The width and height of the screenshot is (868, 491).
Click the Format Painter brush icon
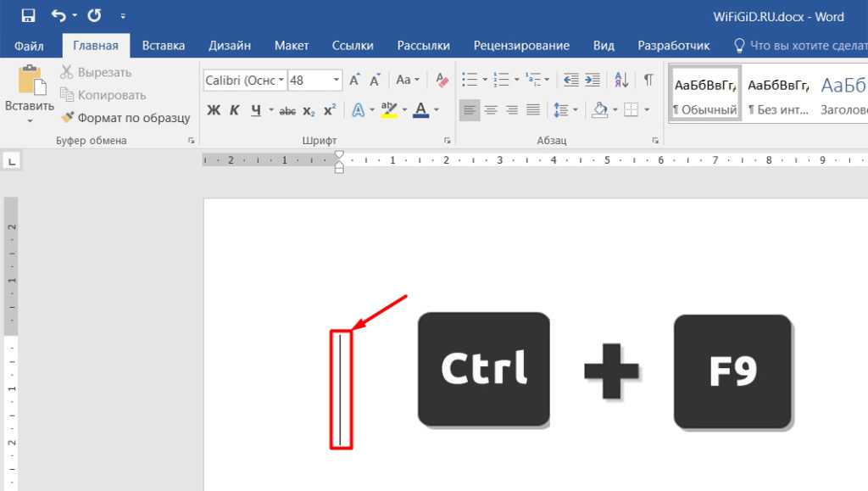(x=67, y=118)
